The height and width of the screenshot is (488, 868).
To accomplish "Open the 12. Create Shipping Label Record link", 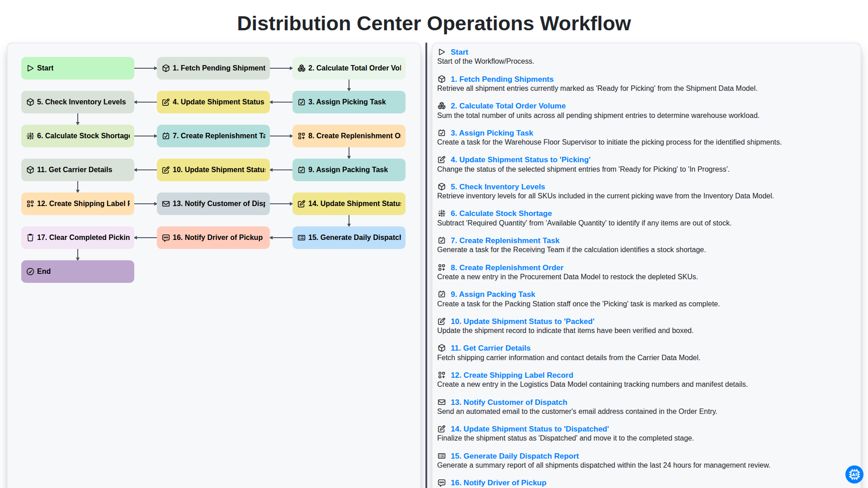I will (512, 375).
